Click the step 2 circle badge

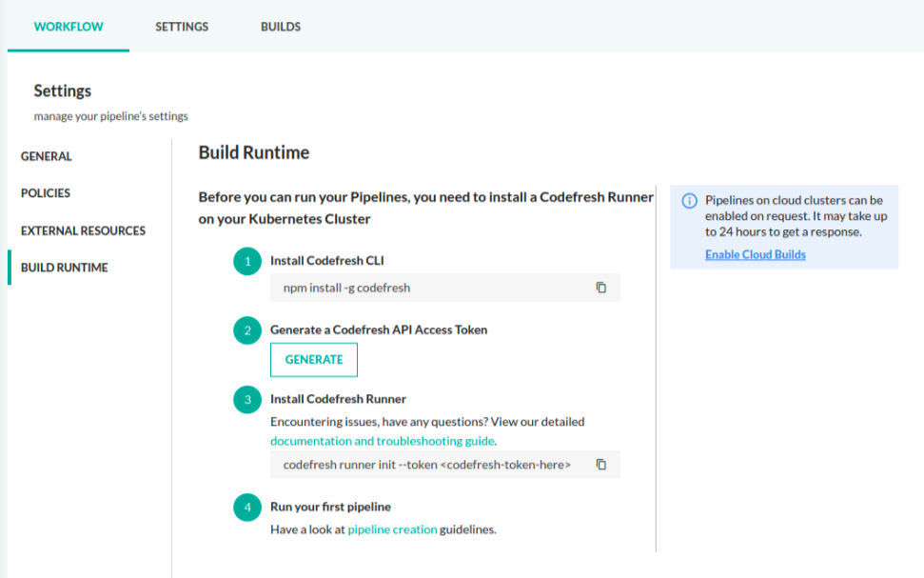pyautogui.click(x=247, y=330)
